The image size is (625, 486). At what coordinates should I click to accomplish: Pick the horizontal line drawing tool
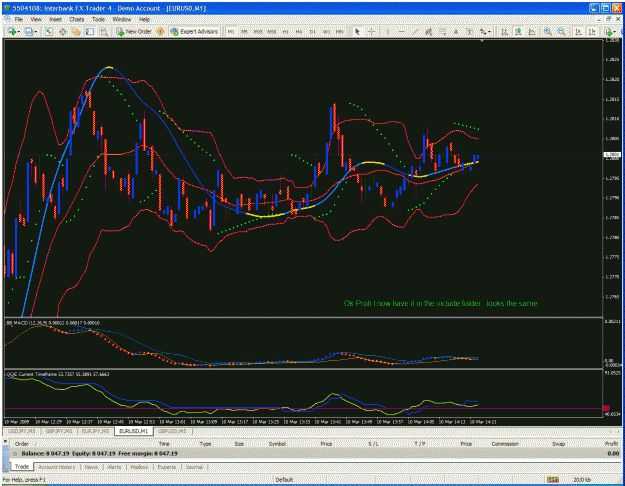[x=401, y=31]
